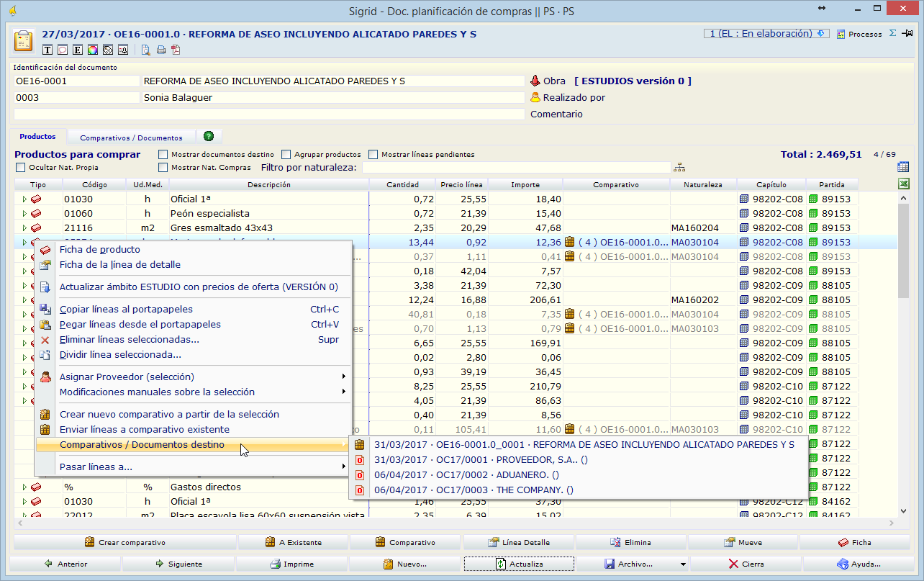Click the chapter grid icon beside 98202-C08 in the 01030 row
The width and height of the screenshot is (924, 581).
click(x=744, y=199)
